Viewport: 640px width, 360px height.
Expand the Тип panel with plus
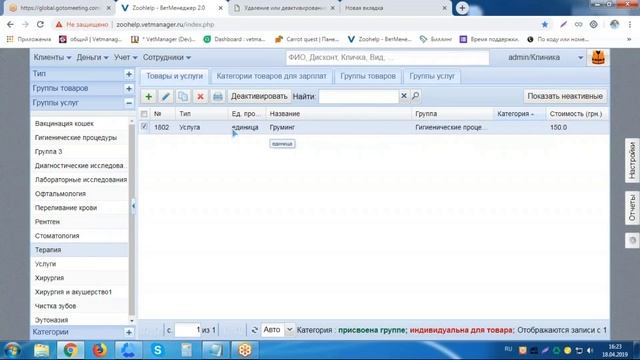(129, 74)
